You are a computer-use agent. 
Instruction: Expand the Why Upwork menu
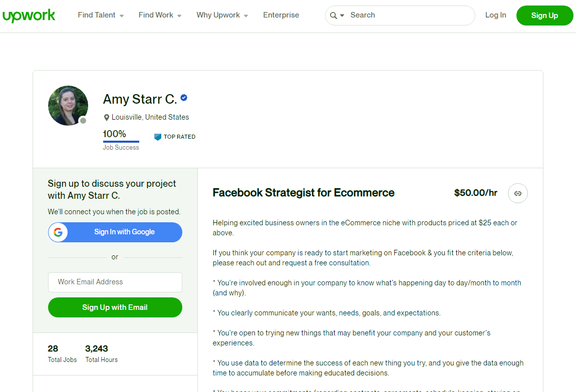click(x=222, y=15)
